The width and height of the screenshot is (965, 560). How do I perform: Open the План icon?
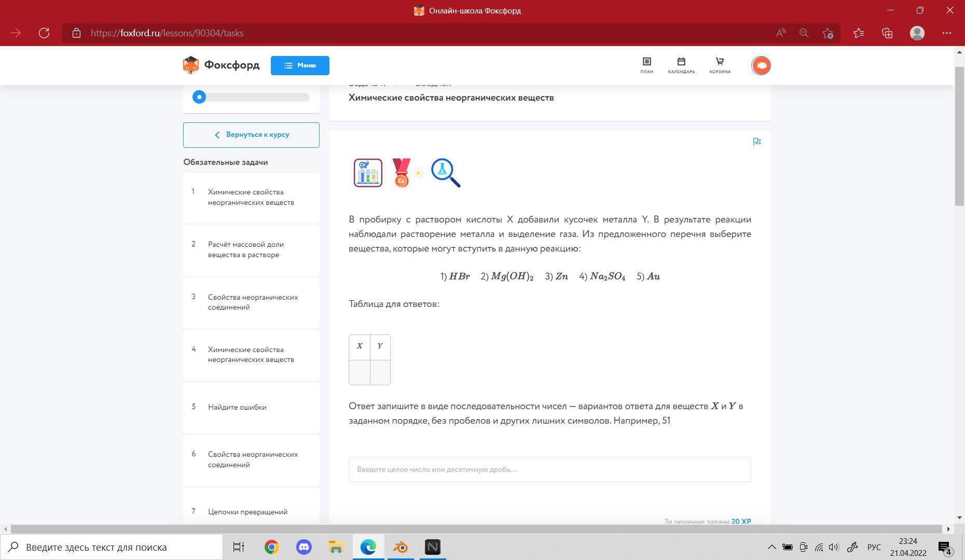[x=646, y=65]
